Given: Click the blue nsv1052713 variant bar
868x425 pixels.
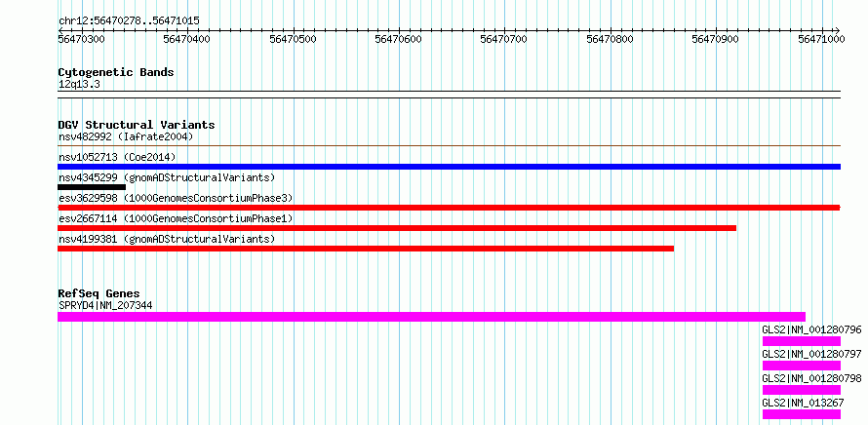Looking at the screenshot, I should [449, 167].
